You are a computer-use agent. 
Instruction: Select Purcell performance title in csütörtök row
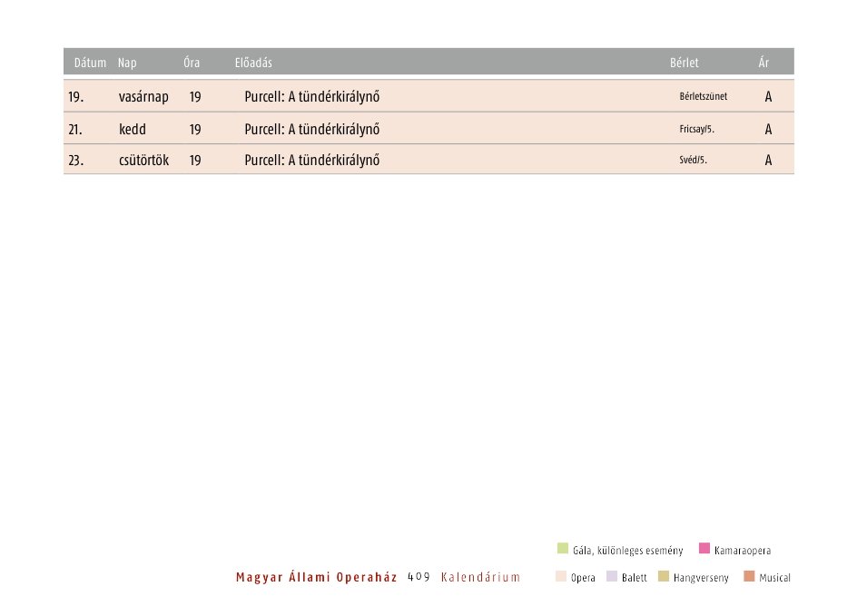312,161
